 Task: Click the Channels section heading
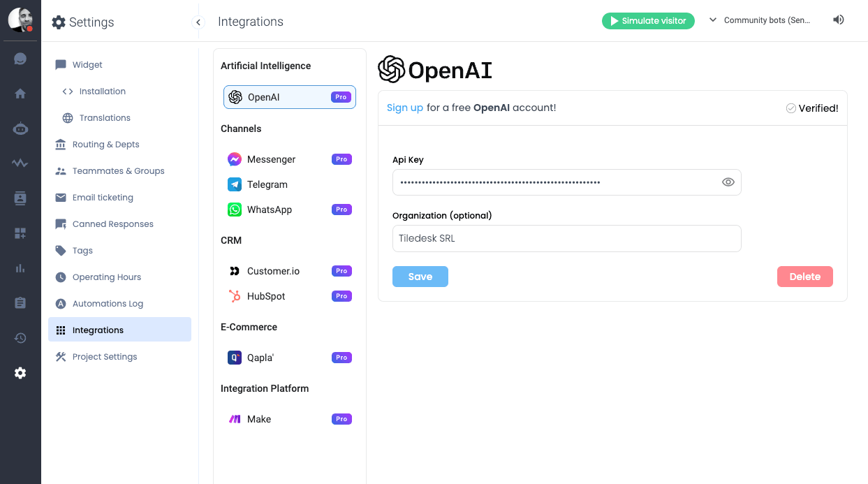point(241,129)
